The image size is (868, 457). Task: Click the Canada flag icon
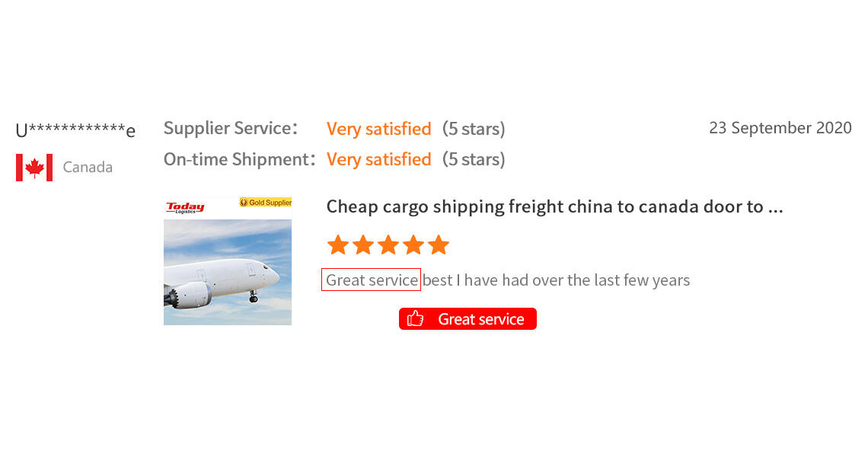34,168
